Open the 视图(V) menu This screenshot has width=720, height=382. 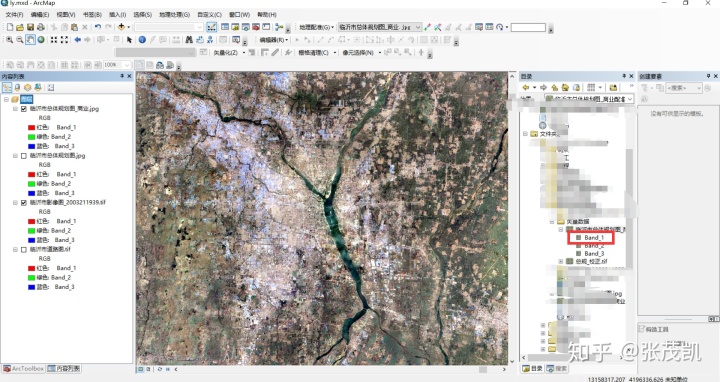(66, 15)
